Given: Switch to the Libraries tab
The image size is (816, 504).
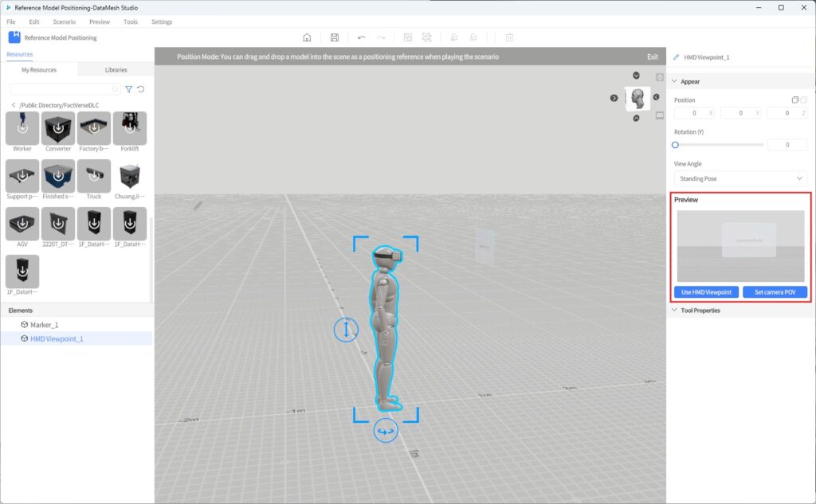Looking at the screenshot, I should pos(116,69).
